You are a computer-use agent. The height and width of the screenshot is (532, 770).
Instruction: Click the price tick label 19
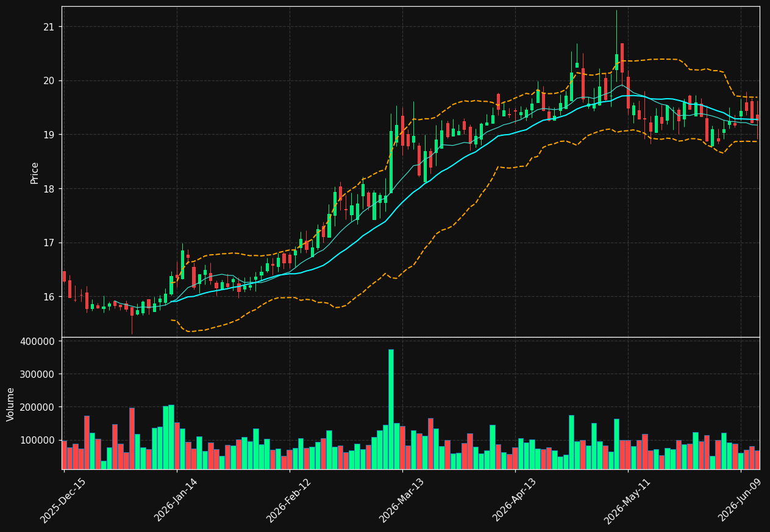pyautogui.click(x=49, y=135)
